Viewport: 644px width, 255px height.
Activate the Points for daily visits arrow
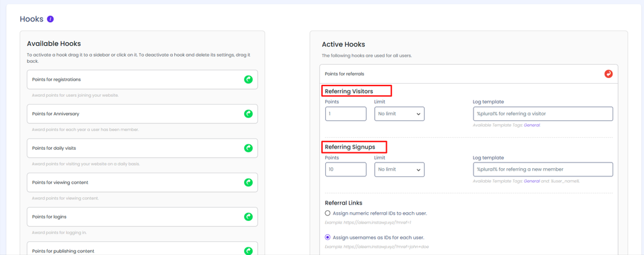click(x=248, y=148)
